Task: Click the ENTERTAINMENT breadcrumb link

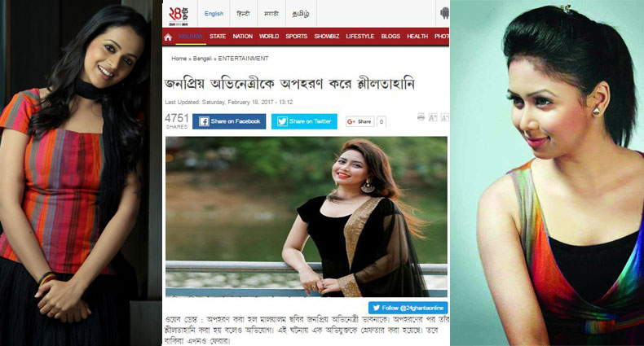Action: pos(243,59)
